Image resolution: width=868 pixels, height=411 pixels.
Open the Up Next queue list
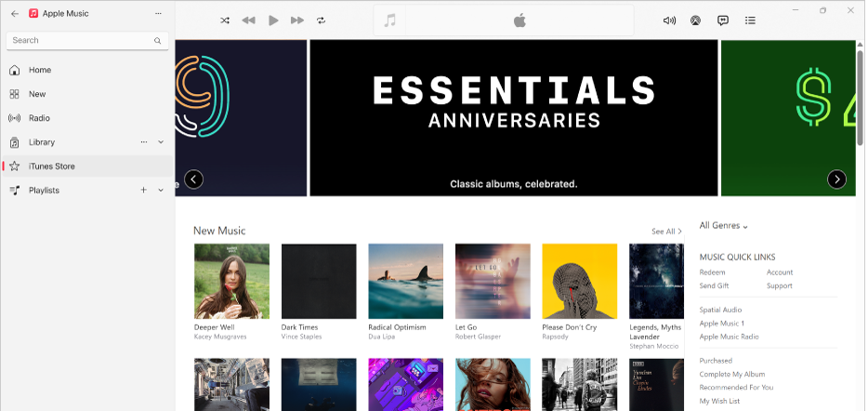tap(750, 20)
